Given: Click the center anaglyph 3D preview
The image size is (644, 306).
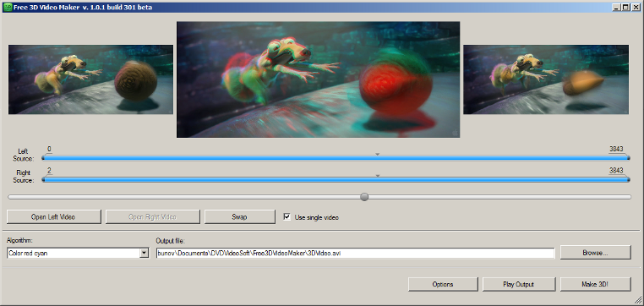Looking at the screenshot, I should point(318,79).
